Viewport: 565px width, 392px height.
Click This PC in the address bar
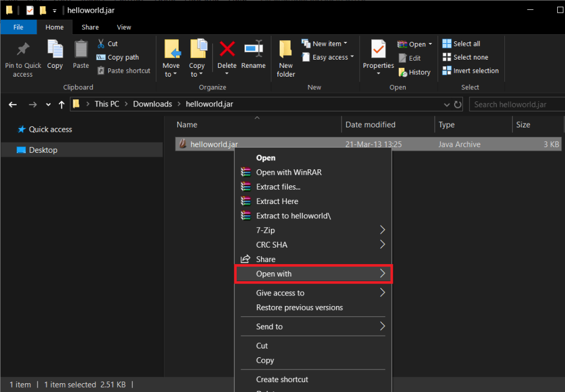point(106,104)
